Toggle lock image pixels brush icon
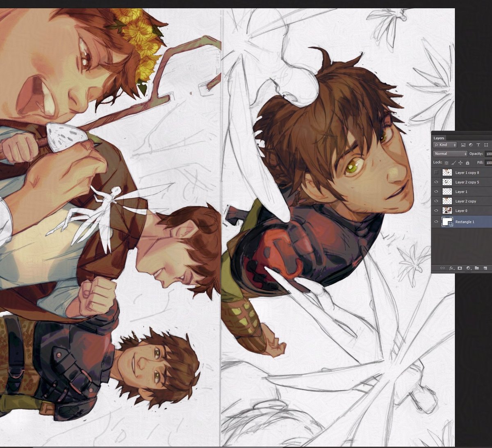This screenshot has height=448, width=492. coord(453,162)
